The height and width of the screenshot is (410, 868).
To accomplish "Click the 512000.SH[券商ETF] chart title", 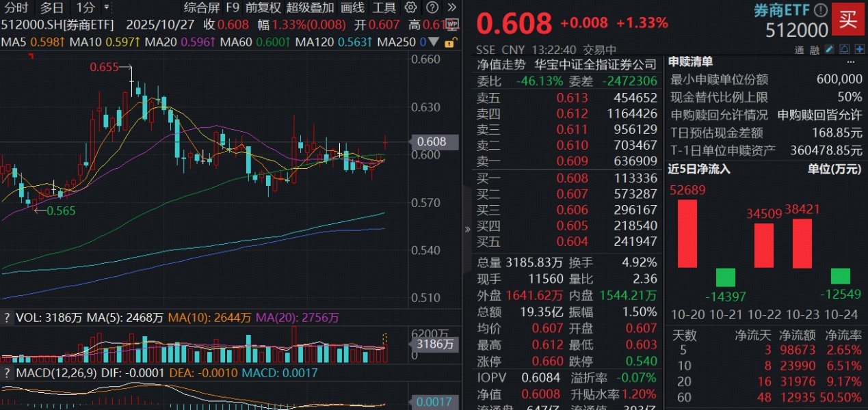I will [56, 25].
